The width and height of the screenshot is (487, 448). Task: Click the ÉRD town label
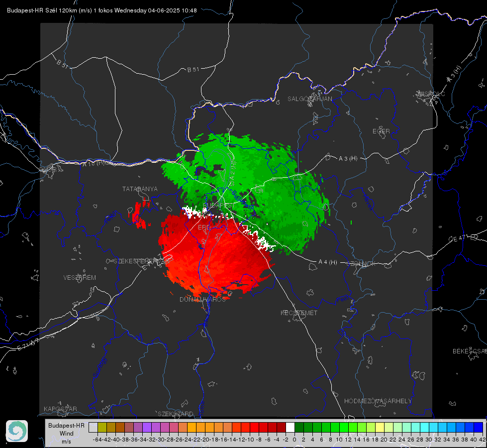coord(204,227)
